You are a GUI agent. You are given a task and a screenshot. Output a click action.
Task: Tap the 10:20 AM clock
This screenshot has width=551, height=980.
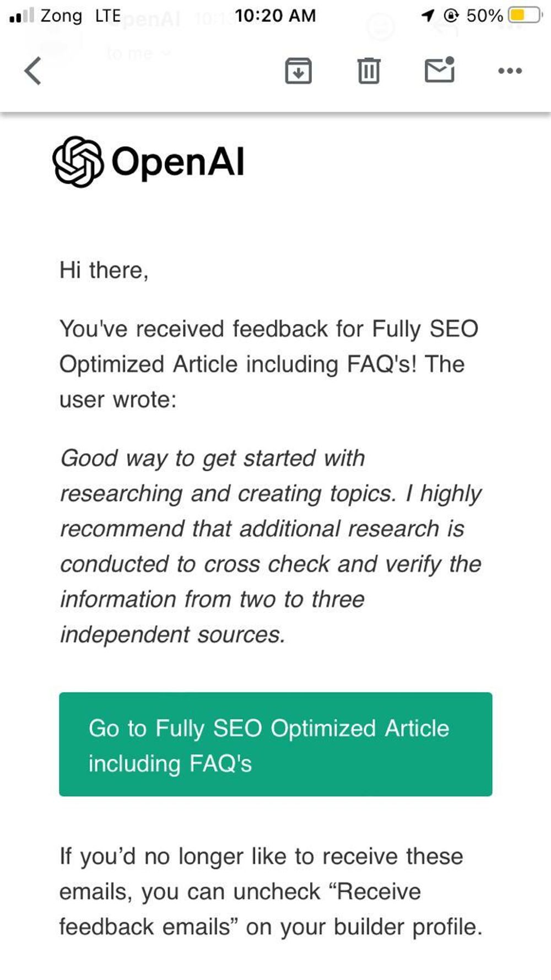pos(275,15)
